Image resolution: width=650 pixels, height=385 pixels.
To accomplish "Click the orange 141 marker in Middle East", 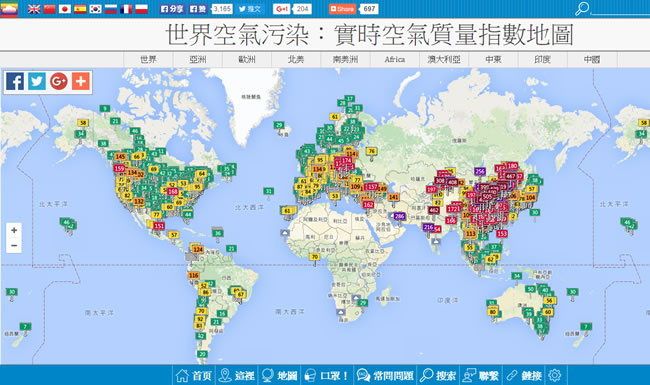I will [393, 197].
